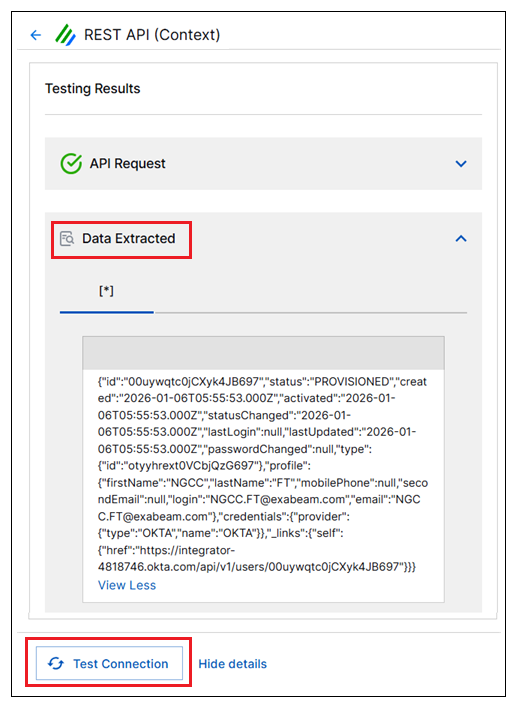Image resolution: width=516 pixels, height=706 pixels.
Task: Click the Data Extracted magnifier icon
Action: point(67,239)
